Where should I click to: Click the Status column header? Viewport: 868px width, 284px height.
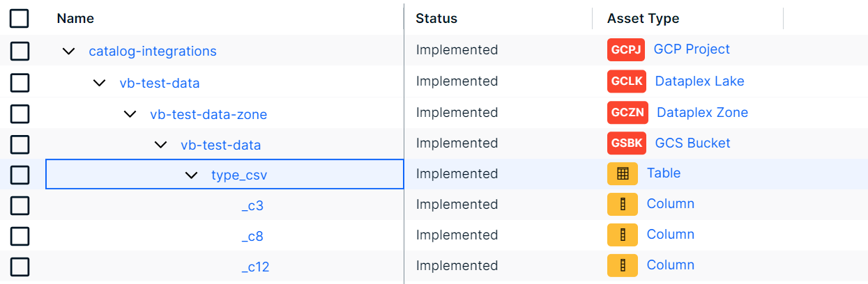(436, 19)
